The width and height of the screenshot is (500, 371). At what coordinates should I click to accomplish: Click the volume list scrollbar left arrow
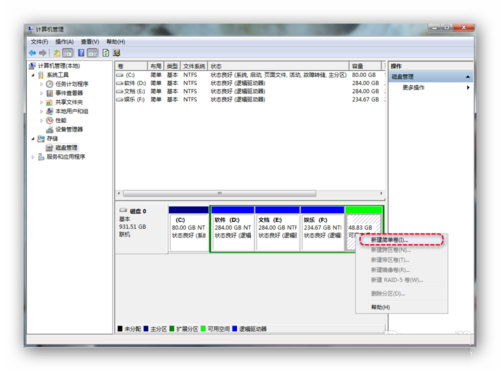(x=119, y=193)
